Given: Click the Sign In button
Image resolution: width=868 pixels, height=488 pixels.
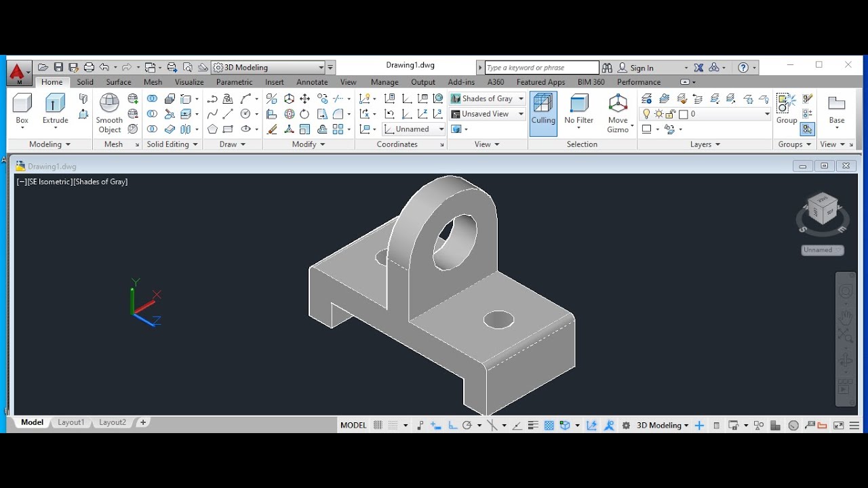Looking at the screenshot, I should (636, 68).
